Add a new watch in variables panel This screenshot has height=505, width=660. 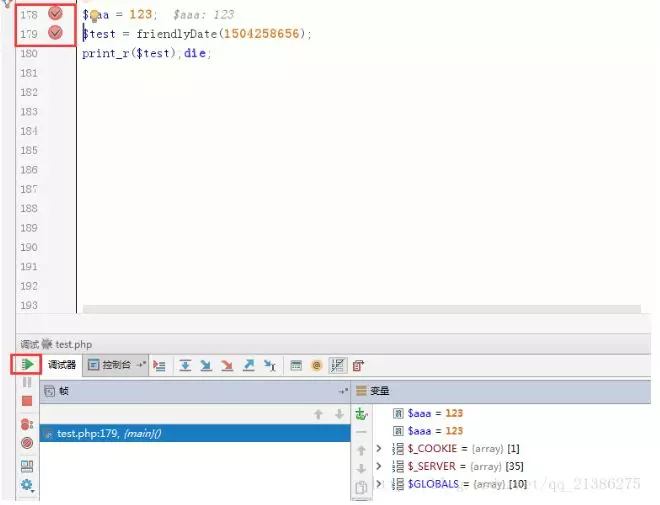(x=361, y=414)
